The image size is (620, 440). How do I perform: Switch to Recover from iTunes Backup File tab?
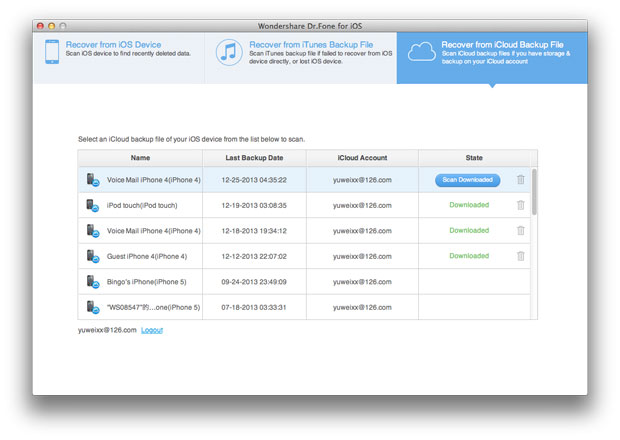tap(301, 58)
